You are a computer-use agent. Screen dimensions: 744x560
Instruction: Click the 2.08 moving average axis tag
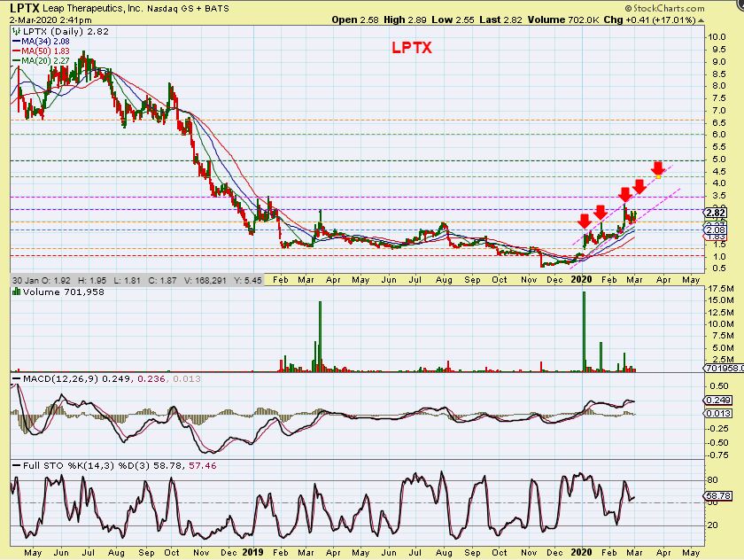(715, 230)
